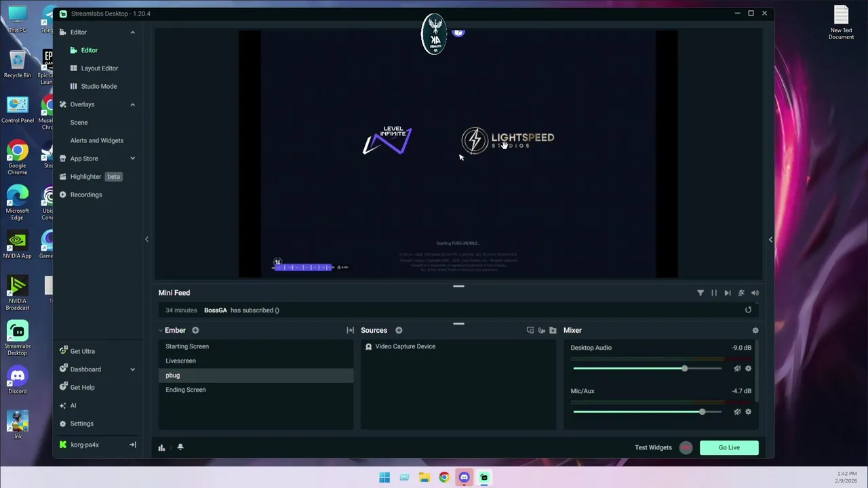Viewport: 868px width, 488px height.
Task: Click the scene transitions icon
Action: pos(350,330)
